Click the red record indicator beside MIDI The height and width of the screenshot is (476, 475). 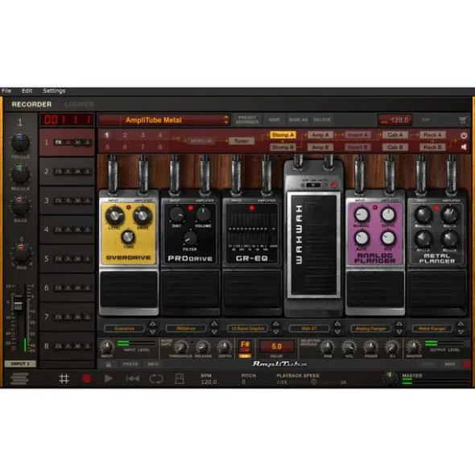click(x=467, y=364)
